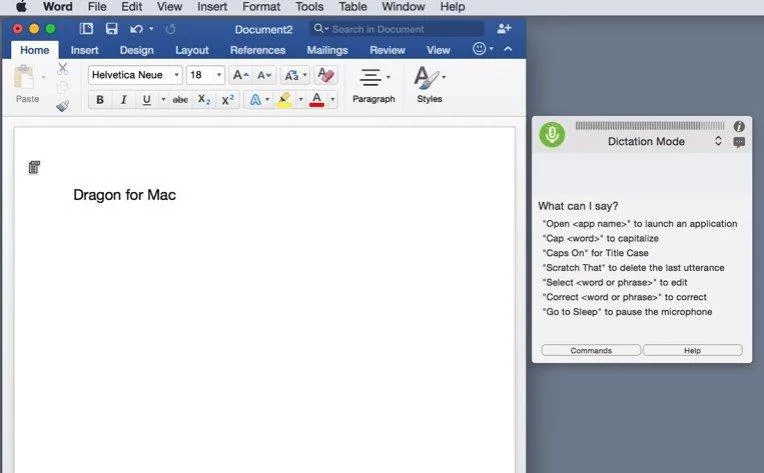Screen dimensions: 764x473
Task: Switch to the Review ribbon tab
Action: [387, 50]
